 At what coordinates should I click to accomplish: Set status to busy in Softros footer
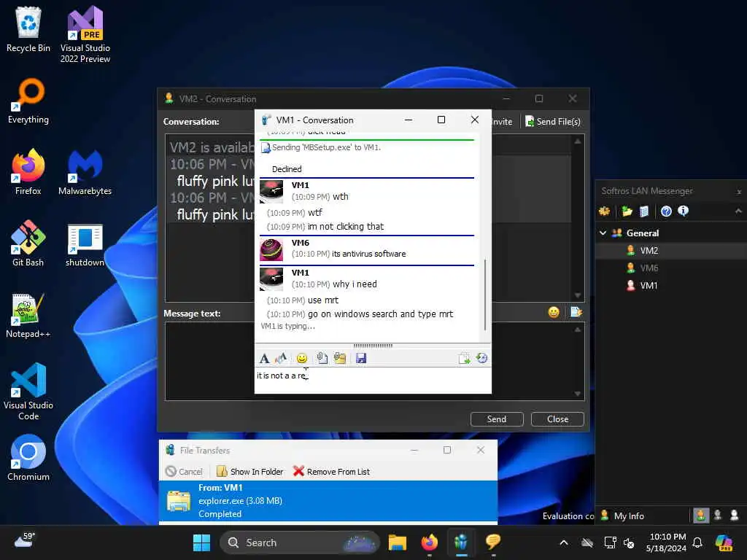coord(718,516)
